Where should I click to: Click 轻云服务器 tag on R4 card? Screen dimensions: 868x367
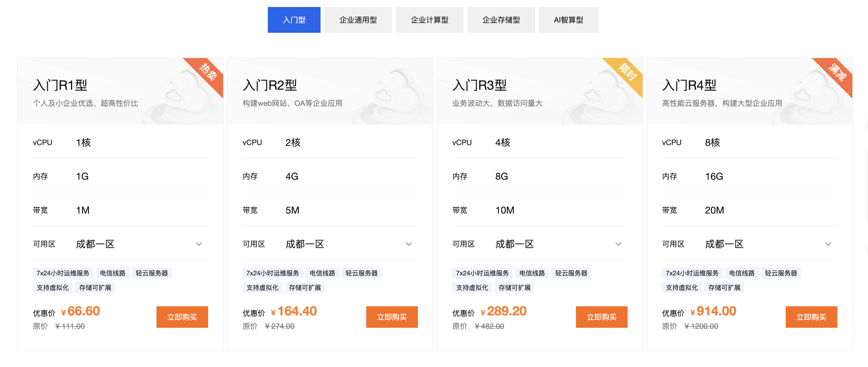781,273
